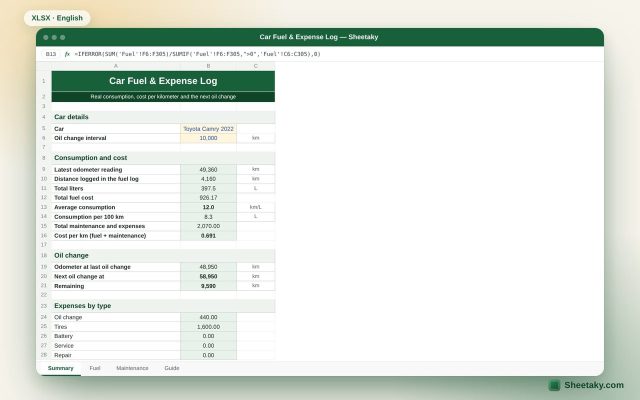
Task: Select the Toyota Camry 2022 cell
Action: coord(208,129)
